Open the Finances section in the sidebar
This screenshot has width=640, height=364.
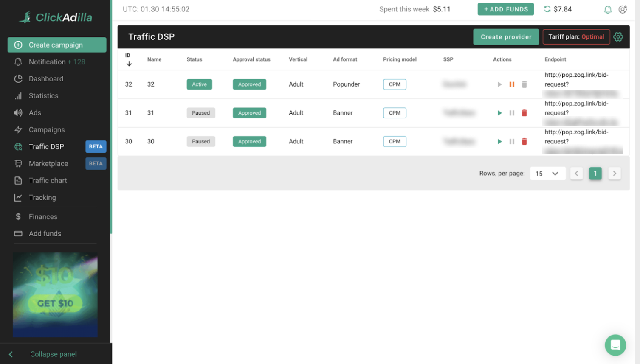pos(42,216)
